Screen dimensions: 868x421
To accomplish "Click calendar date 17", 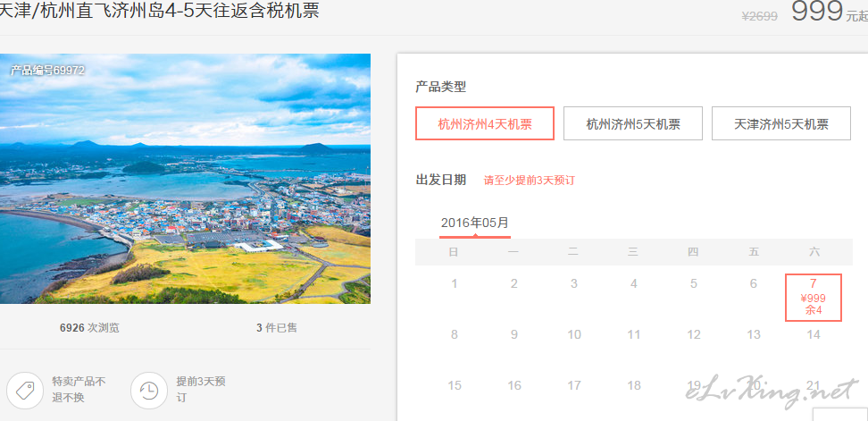I will coord(574,385).
